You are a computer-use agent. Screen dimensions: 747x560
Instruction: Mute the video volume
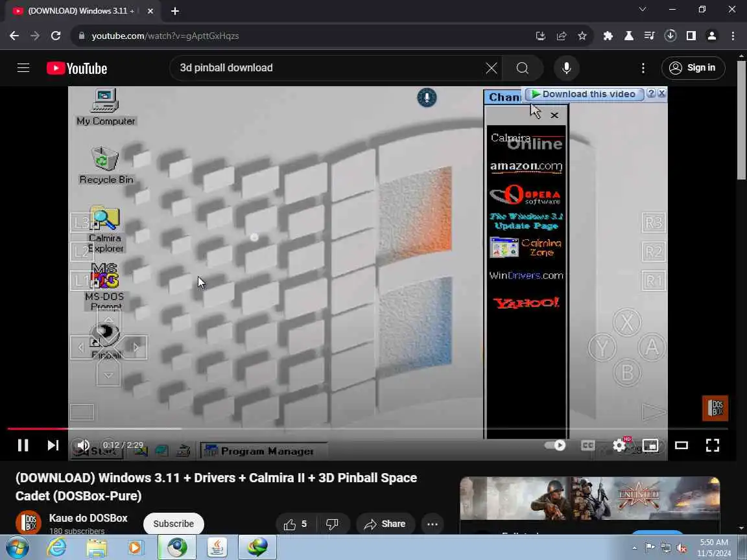click(x=84, y=445)
